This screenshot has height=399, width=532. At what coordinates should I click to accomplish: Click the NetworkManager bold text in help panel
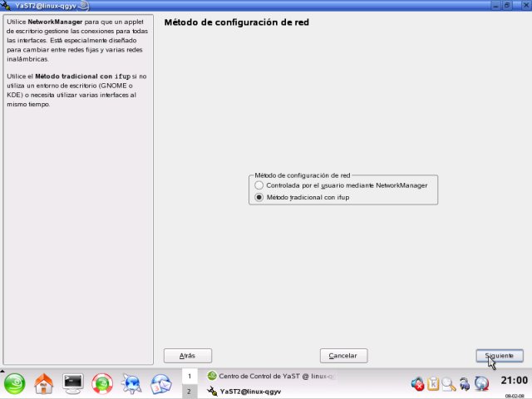click(55, 22)
